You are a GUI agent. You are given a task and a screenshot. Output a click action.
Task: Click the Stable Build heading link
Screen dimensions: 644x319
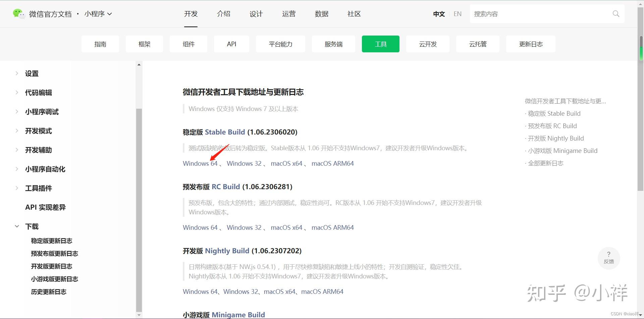click(x=225, y=132)
